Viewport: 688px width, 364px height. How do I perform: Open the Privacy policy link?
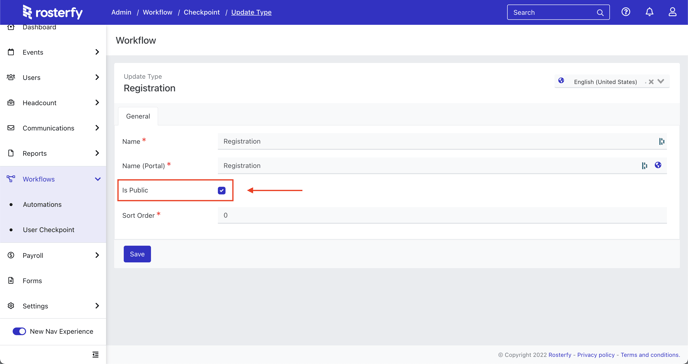(x=596, y=355)
